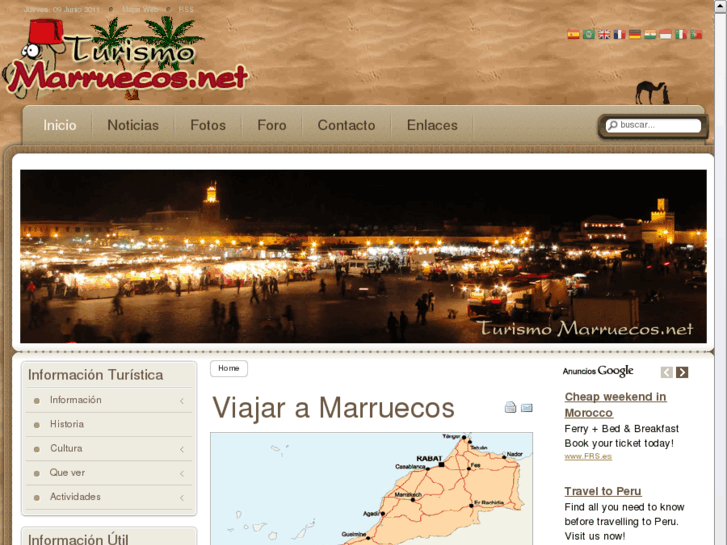Choose the United Kingdom flag
Image resolution: width=727 pixels, height=545 pixels.
tap(604, 34)
